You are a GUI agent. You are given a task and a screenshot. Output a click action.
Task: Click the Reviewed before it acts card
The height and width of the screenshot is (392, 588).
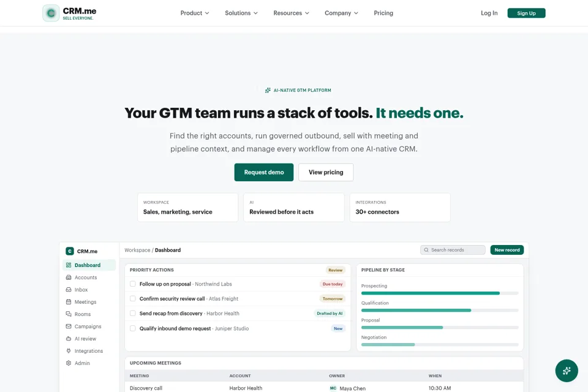pyautogui.click(x=293, y=208)
